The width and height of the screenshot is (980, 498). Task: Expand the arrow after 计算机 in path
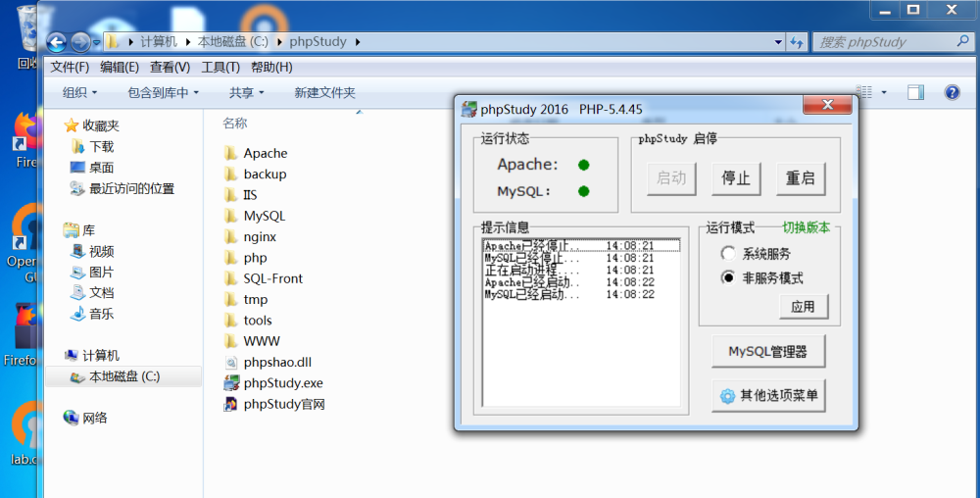pos(187,42)
